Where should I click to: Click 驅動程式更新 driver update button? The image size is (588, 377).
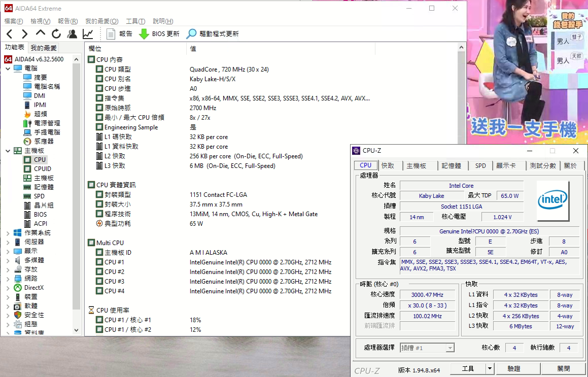pos(213,34)
